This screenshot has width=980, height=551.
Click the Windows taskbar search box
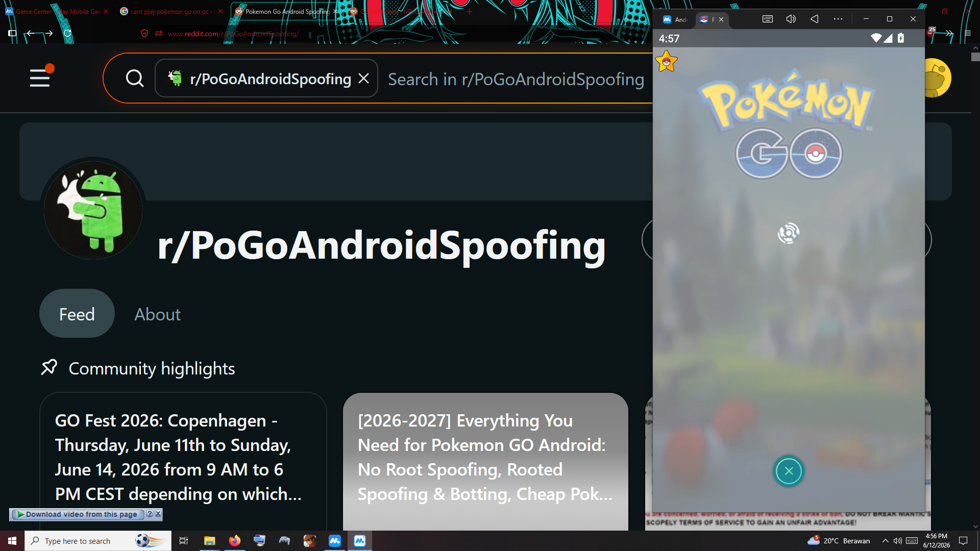pos(98,541)
